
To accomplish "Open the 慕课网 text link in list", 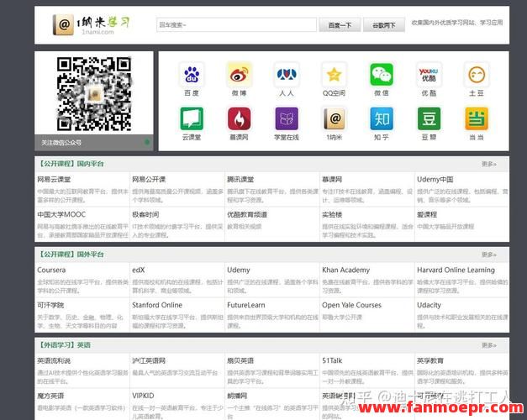I will pos(332,180).
